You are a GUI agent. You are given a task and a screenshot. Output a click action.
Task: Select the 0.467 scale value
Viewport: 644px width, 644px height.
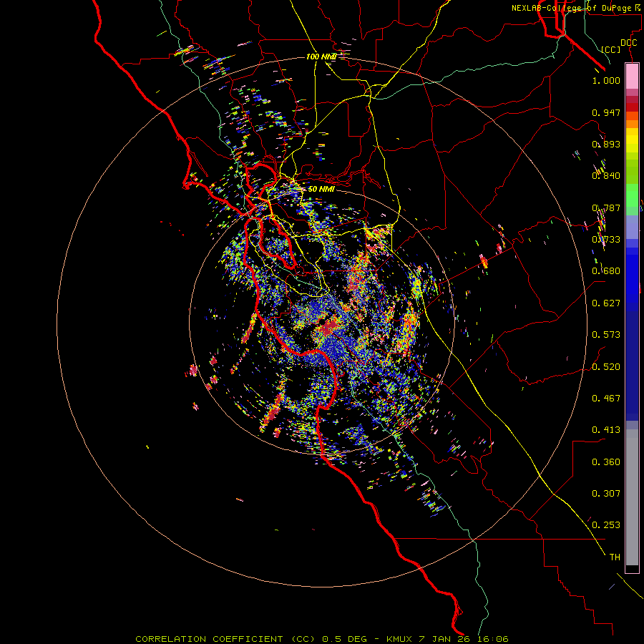tap(606, 399)
